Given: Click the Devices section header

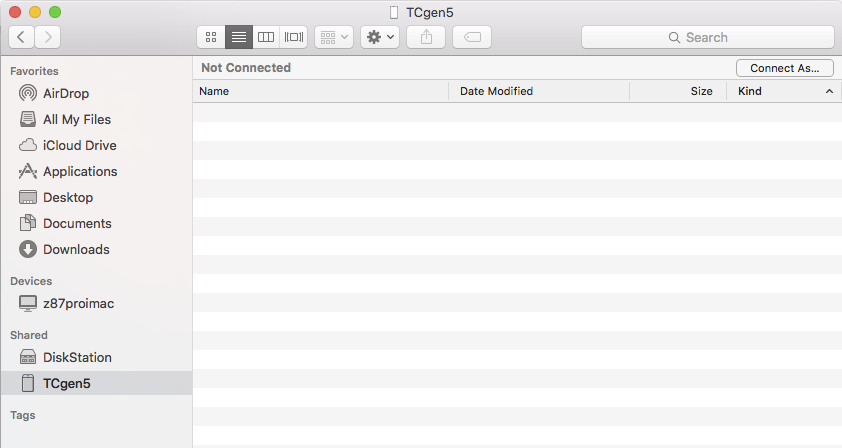Looking at the screenshot, I should 31,281.
